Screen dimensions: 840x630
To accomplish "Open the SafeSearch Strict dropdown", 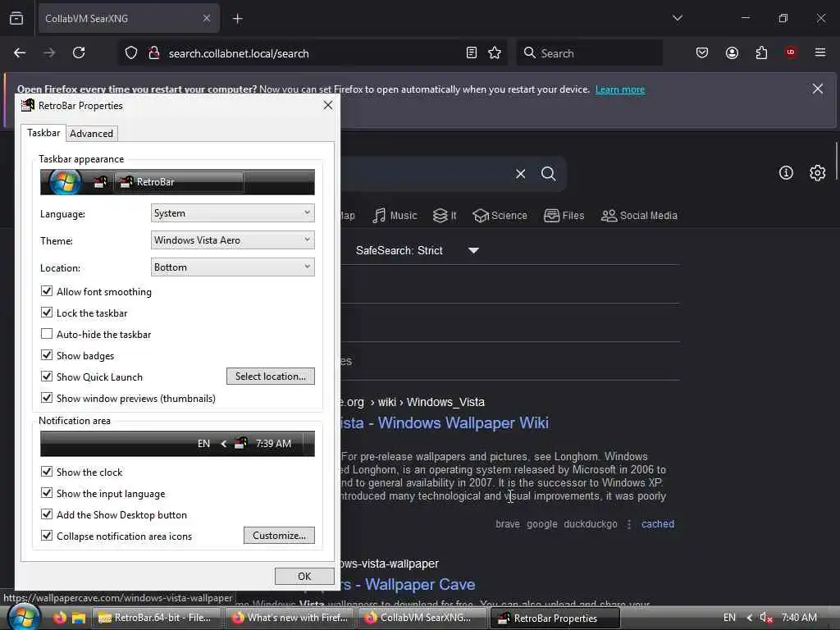I will pos(418,250).
